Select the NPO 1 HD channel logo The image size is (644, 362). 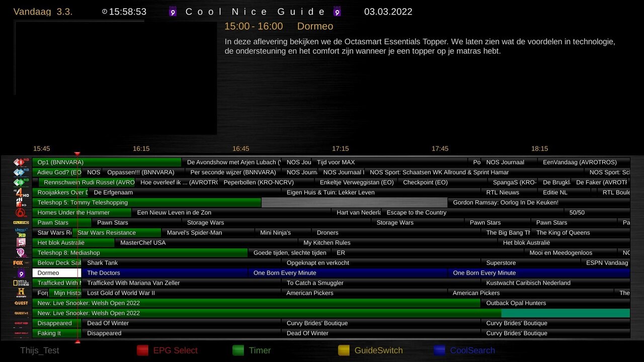pos(21,162)
